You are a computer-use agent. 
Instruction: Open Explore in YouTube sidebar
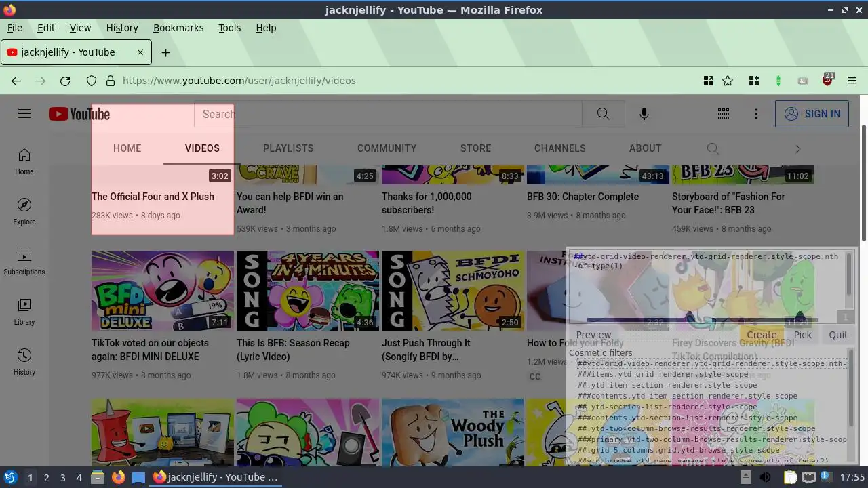click(x=24, y=212)
